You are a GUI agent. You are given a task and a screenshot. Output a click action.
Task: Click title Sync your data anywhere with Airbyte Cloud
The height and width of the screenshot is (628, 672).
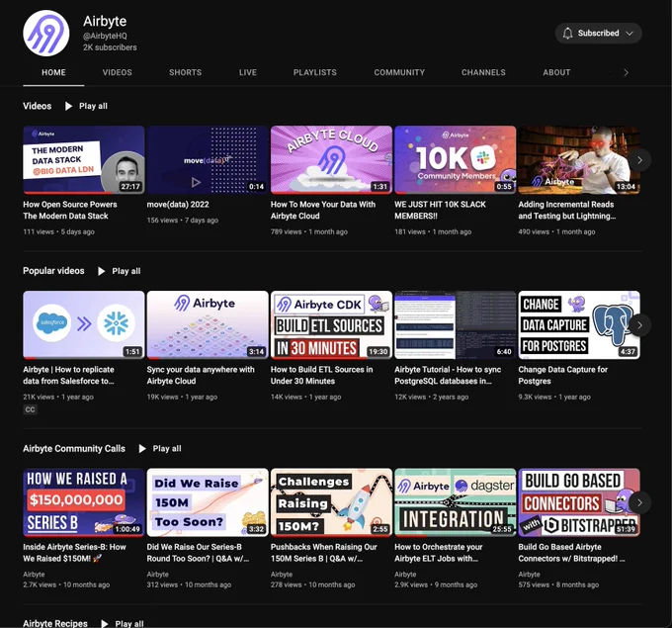201,376
